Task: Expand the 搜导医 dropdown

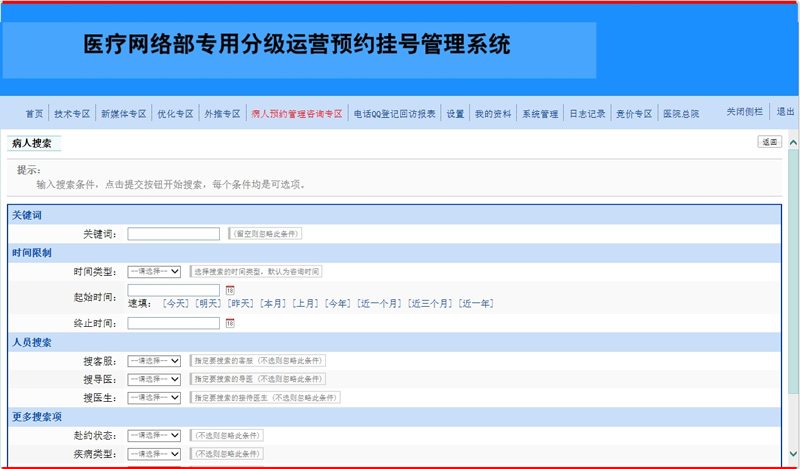Action: (154, 379)
